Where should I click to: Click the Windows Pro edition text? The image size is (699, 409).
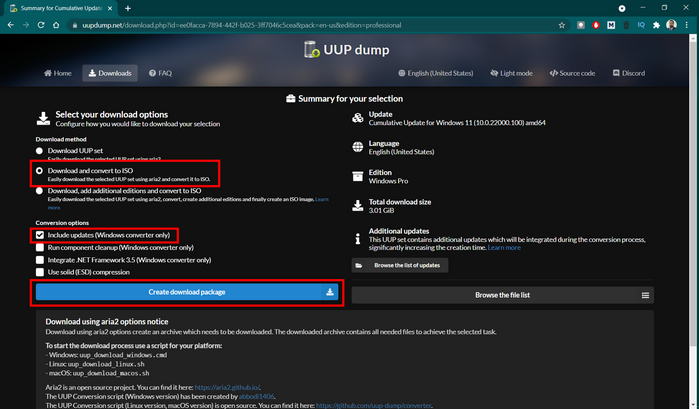coord(388,181)
